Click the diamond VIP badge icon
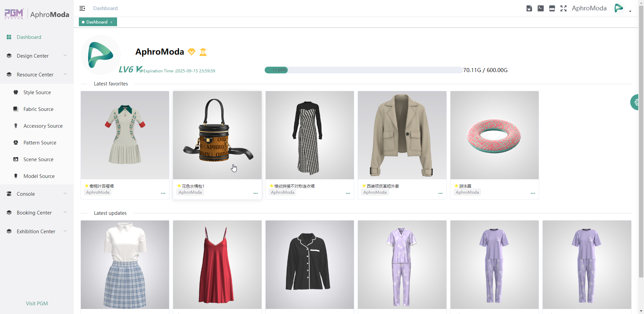The width and height of the screenshot is (644, 314). pyautogui.click(x=192, y=52)
